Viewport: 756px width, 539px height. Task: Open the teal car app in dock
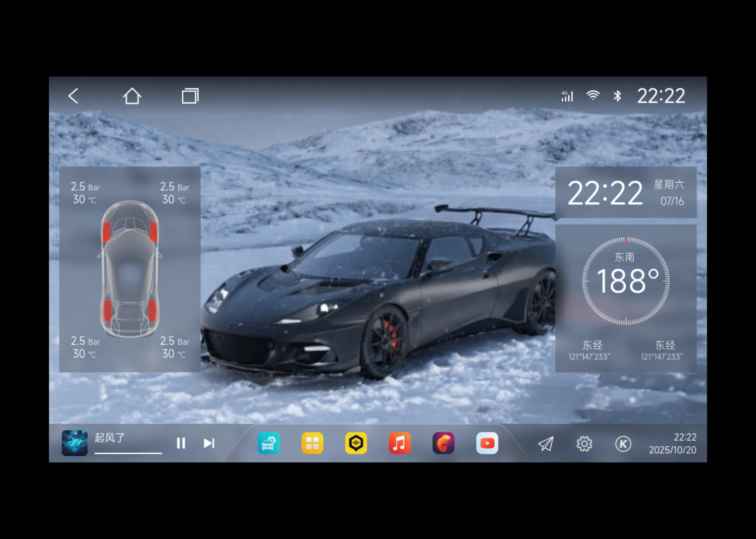coord(269,443)
